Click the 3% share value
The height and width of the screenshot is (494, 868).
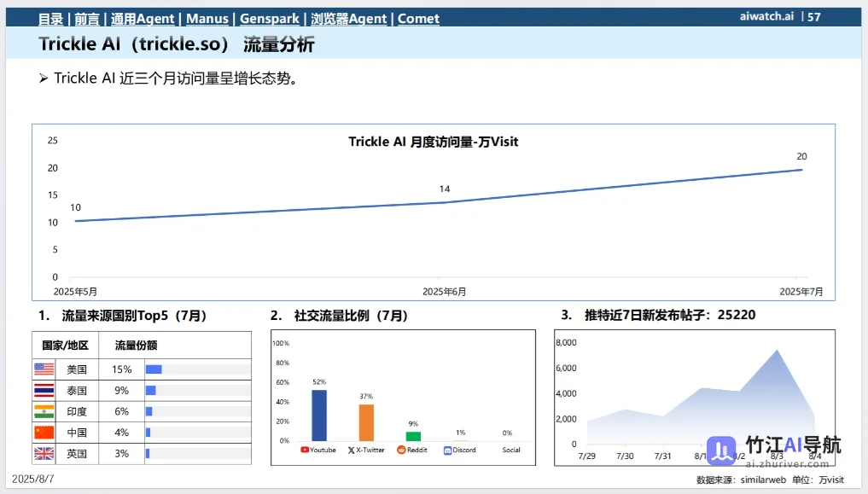click(x=122, y=454)
